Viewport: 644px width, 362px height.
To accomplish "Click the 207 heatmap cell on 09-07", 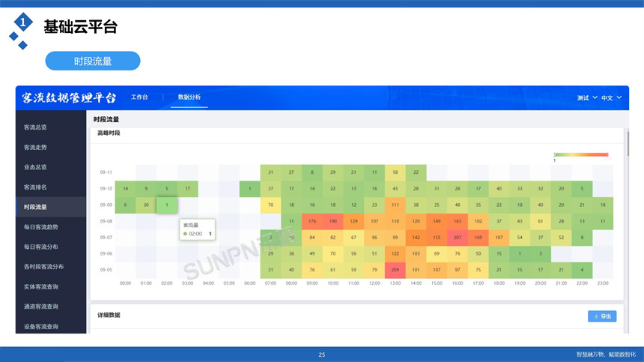I will [x=457, y=238].
